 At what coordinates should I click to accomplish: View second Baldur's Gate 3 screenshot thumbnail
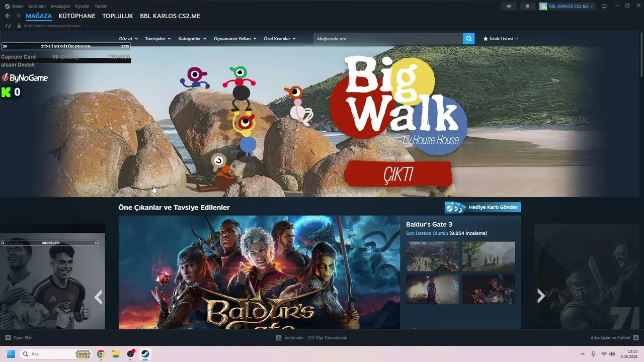489,256
